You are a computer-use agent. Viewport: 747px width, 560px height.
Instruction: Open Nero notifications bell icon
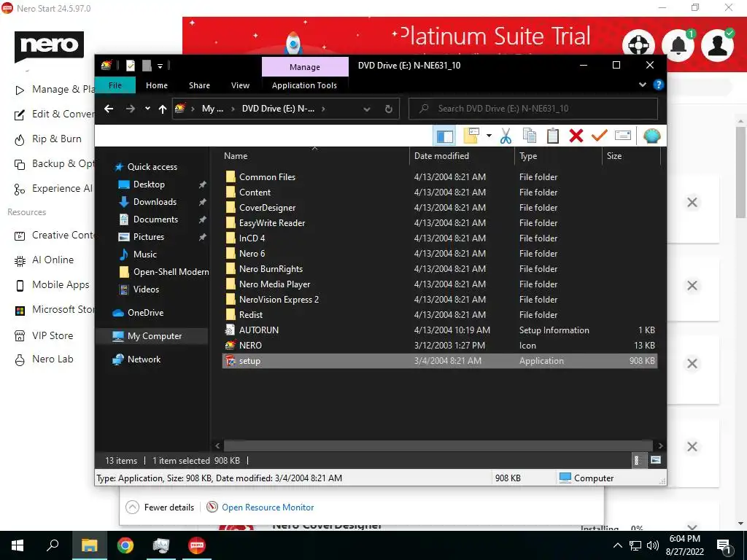(x=678, y=45)
